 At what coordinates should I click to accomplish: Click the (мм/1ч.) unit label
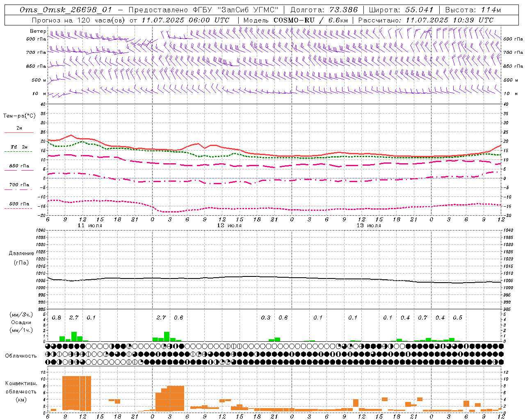pos(21,330)
